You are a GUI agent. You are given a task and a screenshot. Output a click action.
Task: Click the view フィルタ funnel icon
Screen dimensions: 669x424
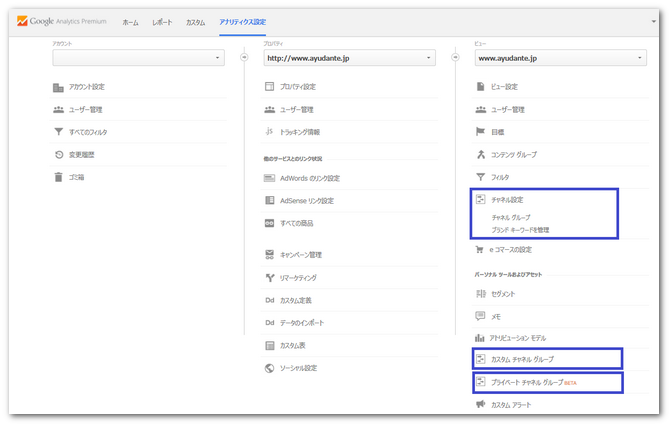[x=480, y=177]
